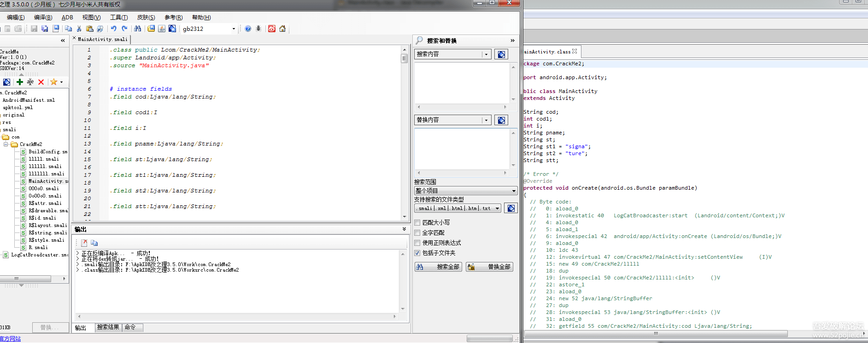
Task: Click the 官方网站 link
Action: pos(10,339)
